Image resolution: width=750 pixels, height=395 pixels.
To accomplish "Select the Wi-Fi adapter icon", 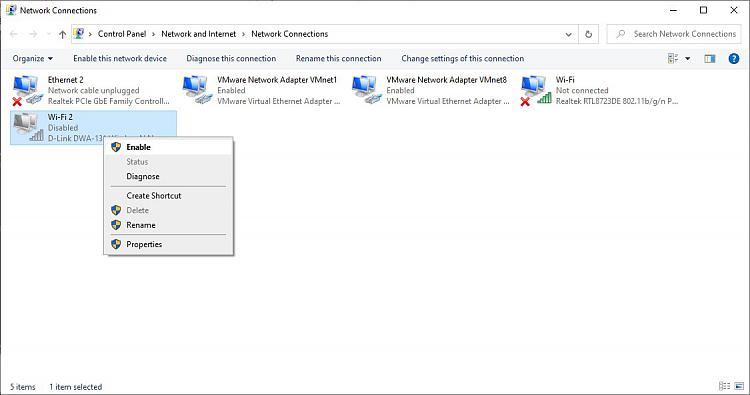I will [x=536, y=90].
